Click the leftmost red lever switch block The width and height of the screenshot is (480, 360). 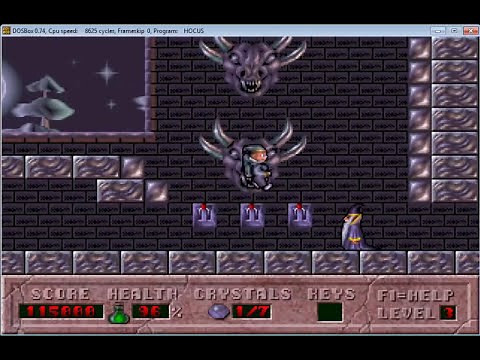(x=204, y=215)
